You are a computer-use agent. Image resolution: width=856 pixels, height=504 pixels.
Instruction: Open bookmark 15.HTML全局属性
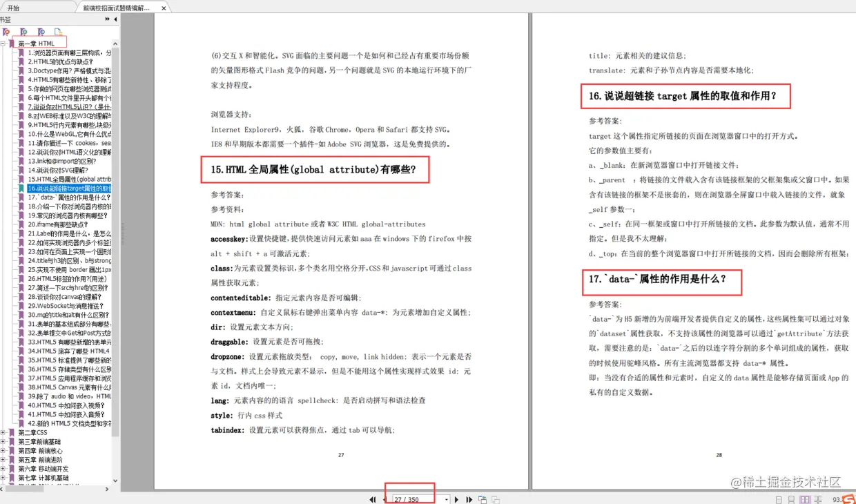click(69, 179)
